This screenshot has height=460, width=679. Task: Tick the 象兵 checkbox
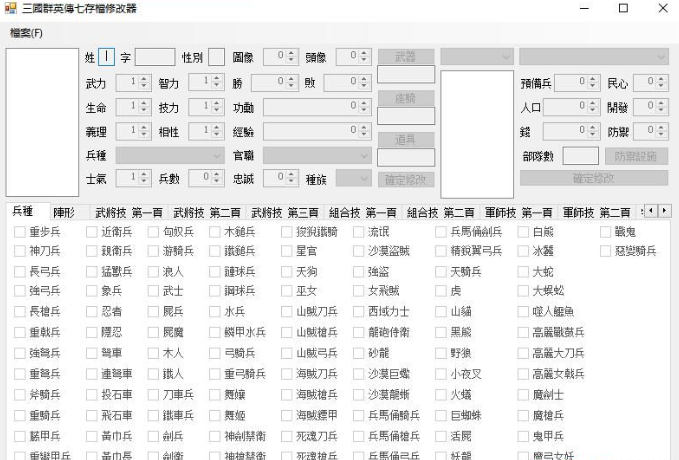[x=91, y=291]
